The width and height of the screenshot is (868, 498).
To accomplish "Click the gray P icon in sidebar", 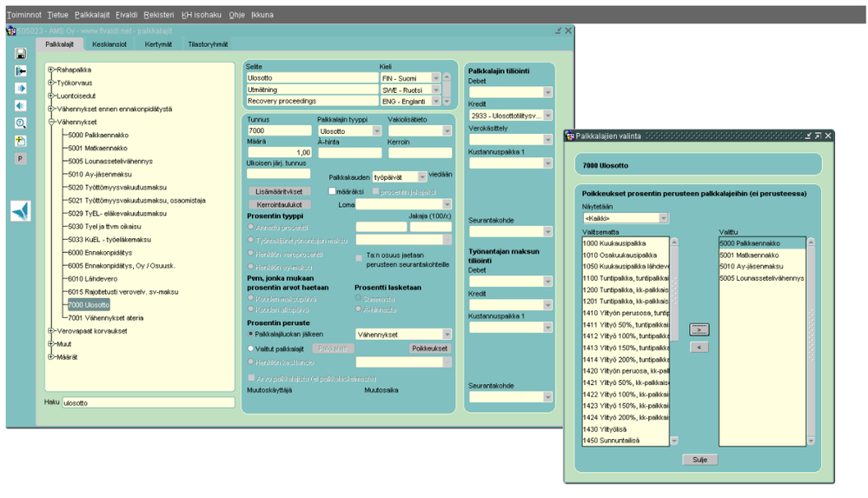I will [x=21, y=158].
